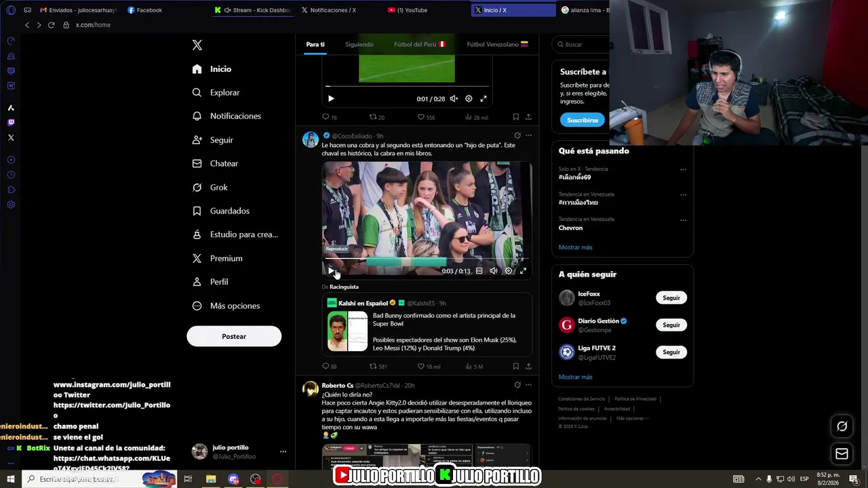The width and height of the screenshot is (868, 488).
Task: Open CocoExiliado profile avatar
Action: coord(311,140)
